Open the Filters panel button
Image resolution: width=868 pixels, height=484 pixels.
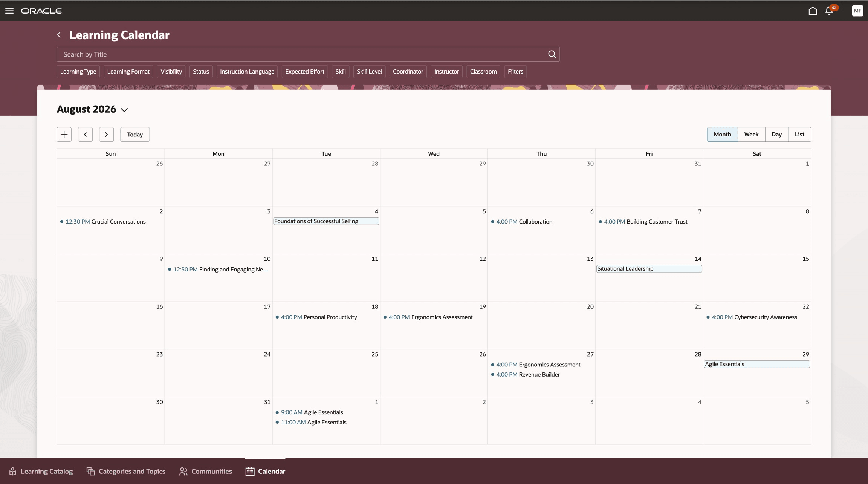click(x=515, y=72)
